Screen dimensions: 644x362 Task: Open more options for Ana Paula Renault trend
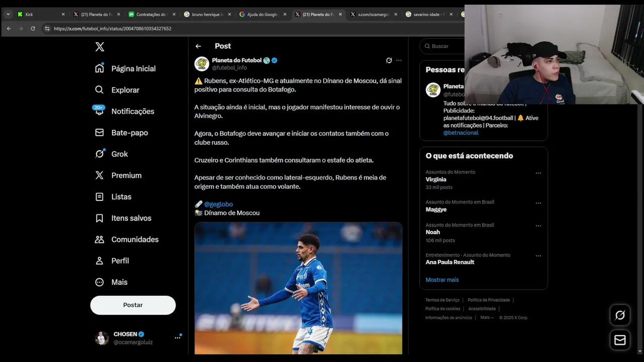(538, 256)
